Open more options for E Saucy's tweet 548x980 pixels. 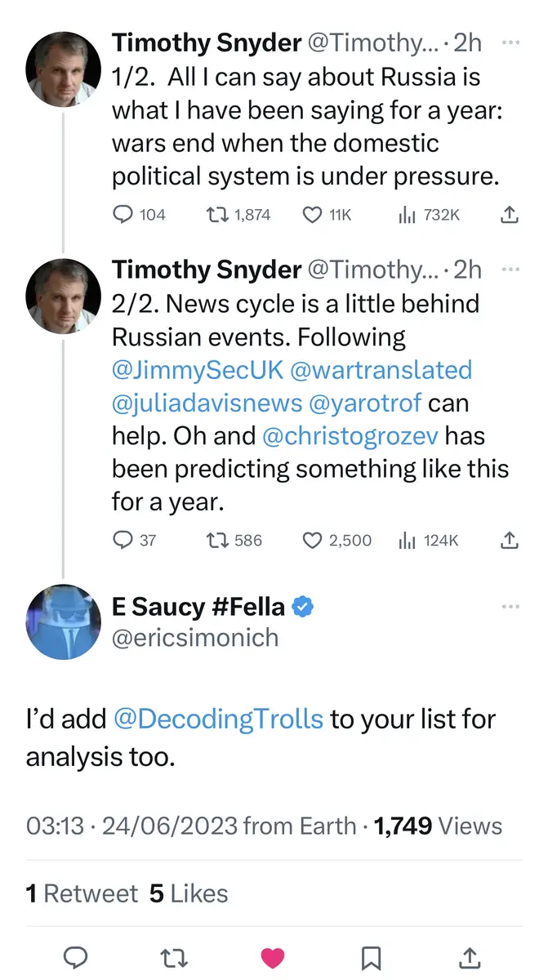point(510,607)
